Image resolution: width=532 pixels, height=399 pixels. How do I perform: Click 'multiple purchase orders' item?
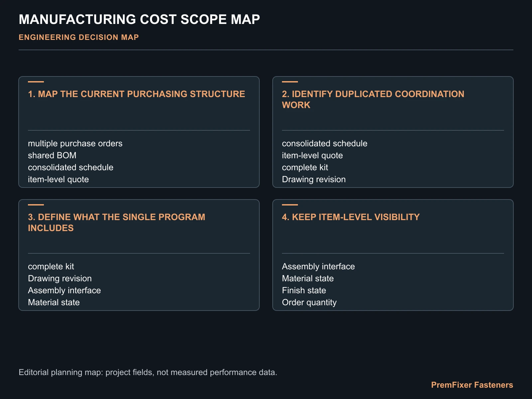pos(75,144)
